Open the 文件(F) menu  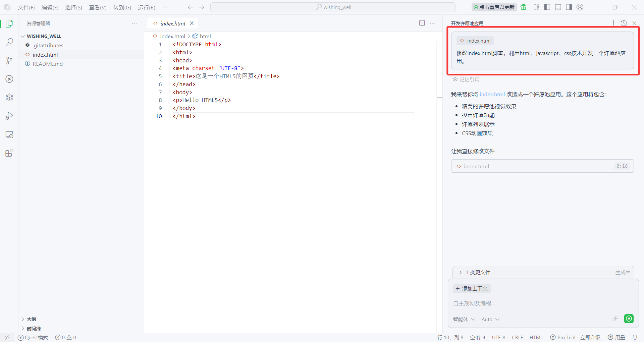point(26,7)
